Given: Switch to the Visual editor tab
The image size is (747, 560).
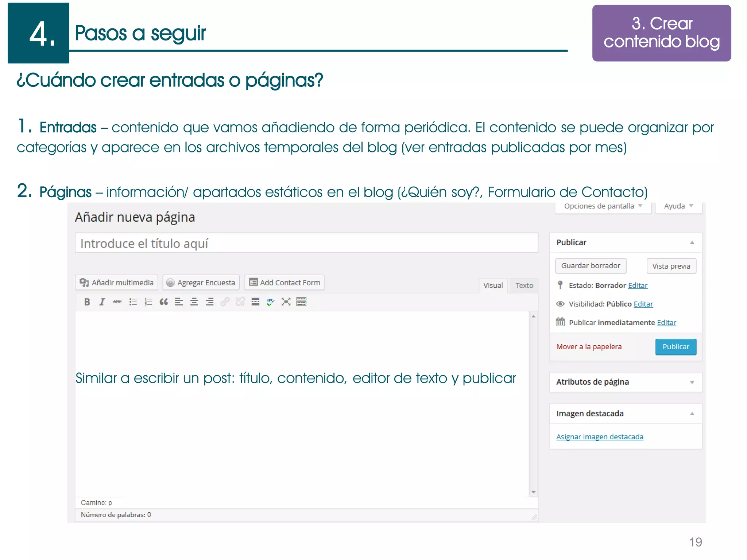Looking at the screenshot, I should 493,285.
